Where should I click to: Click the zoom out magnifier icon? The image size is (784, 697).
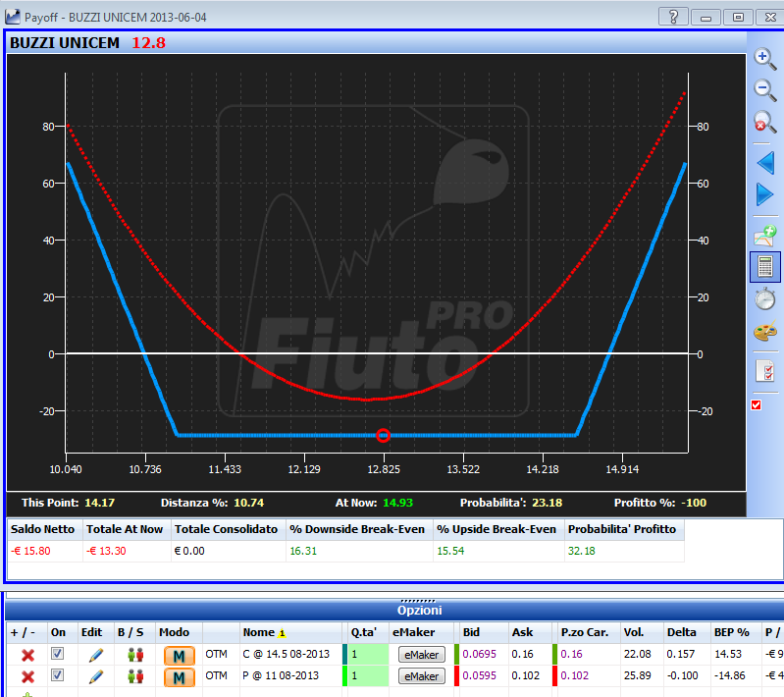tap(765, 90)
